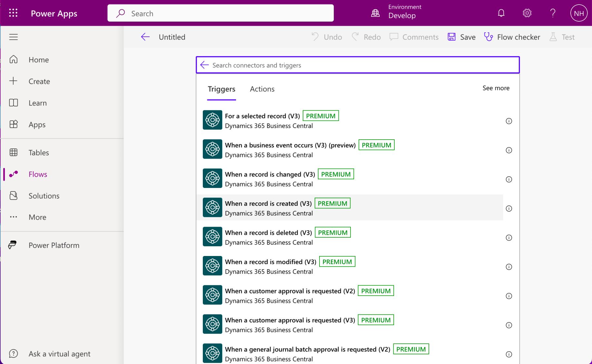Expand More in the left navigation

pyautogui.click(x=37, y=217)
